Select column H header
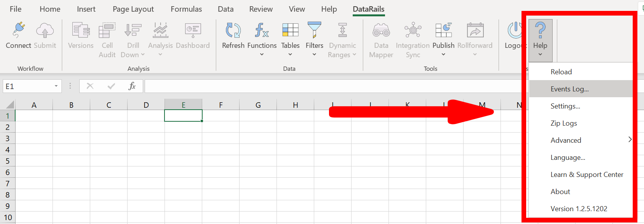The image size is (644, 224). pos(295,105)
